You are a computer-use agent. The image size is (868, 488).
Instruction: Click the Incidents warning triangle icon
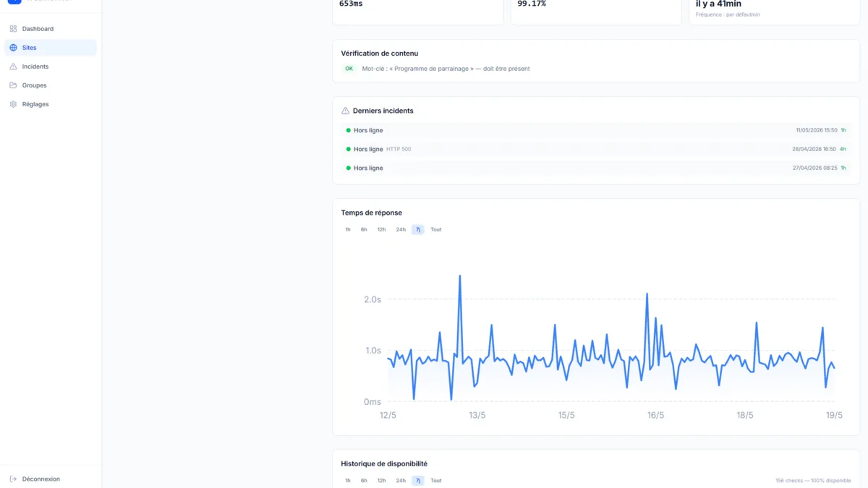pyautogui.click(x=13, y=67)
